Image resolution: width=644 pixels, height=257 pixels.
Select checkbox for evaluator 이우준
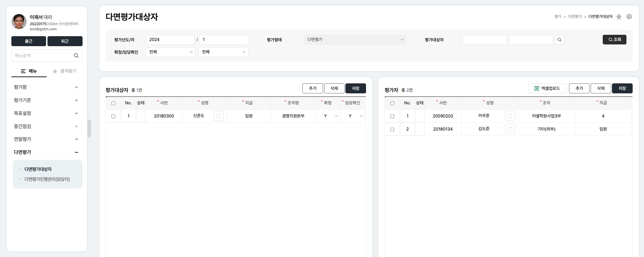click(x=392, y=116)
